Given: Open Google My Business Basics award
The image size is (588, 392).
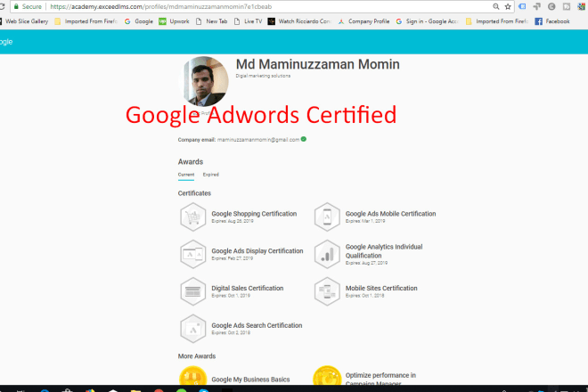Looking at the screenshot, I should tap(250, 380).
